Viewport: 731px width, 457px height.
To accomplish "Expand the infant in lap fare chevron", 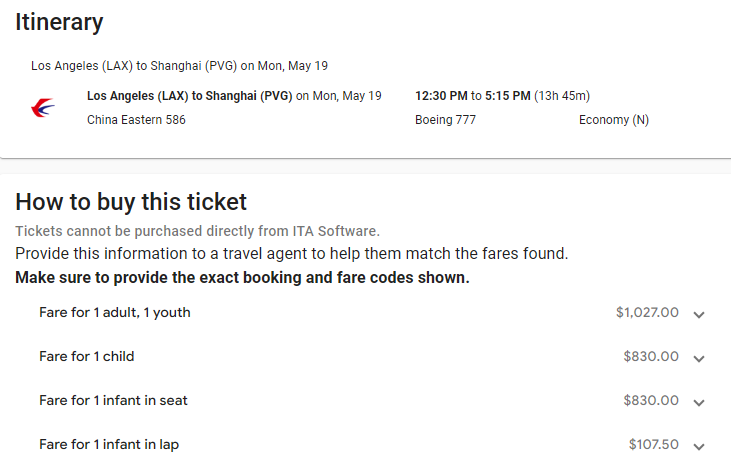I will coord(699,446).
